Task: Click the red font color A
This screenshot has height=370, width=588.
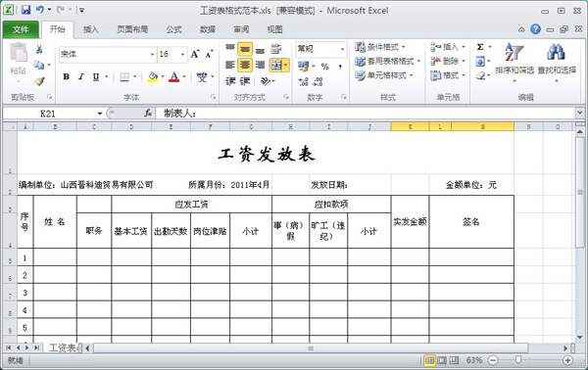Action: pos(174,76)
